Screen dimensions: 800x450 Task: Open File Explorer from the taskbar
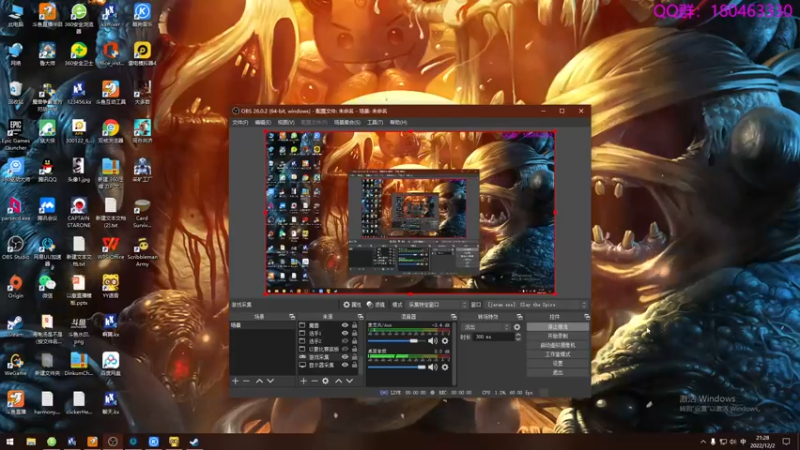[31, 441]
